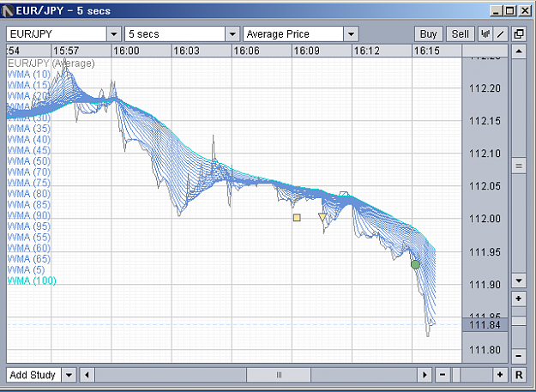536x392 pixels.
Task: Click the WMA (80) legend label
Action: (x=28, y=194)
